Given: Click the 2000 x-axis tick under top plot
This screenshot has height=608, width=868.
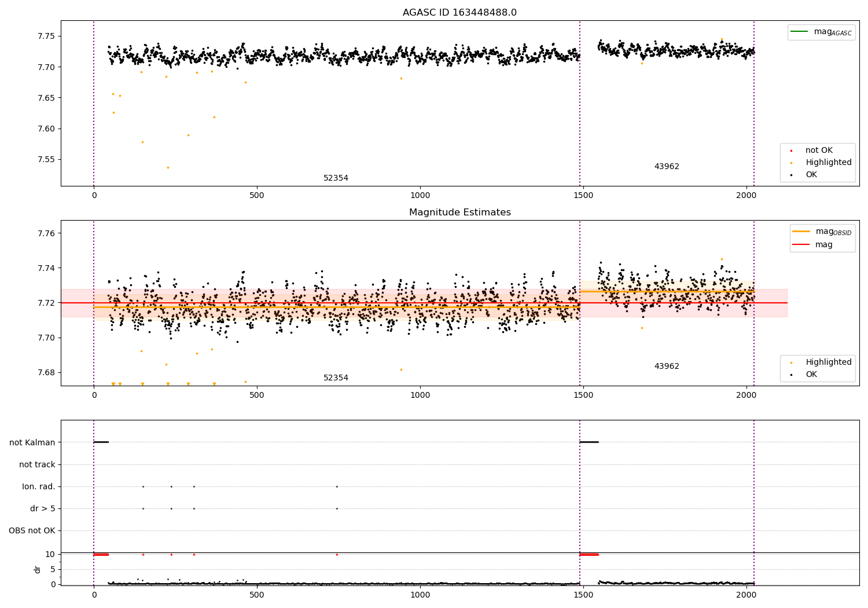Looking at the screenshot, I should click(746, 195).
